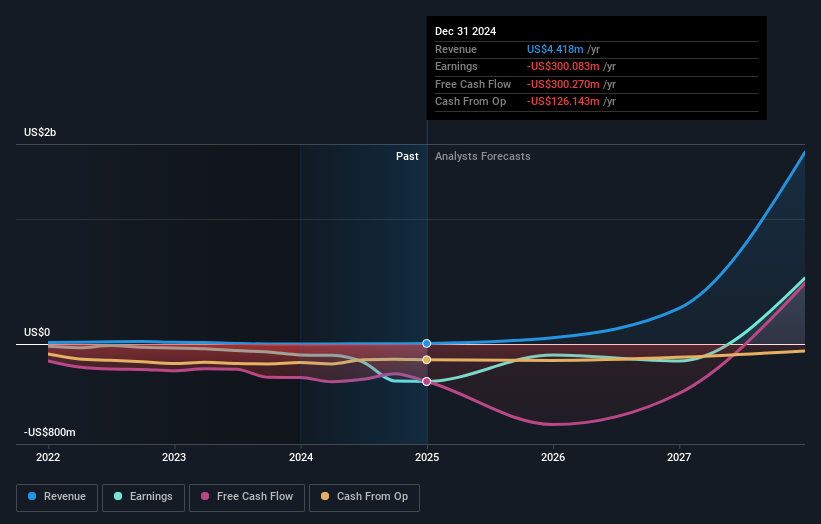
Task: Click the -US$800m y-axis label
Action: coord(49,432)
